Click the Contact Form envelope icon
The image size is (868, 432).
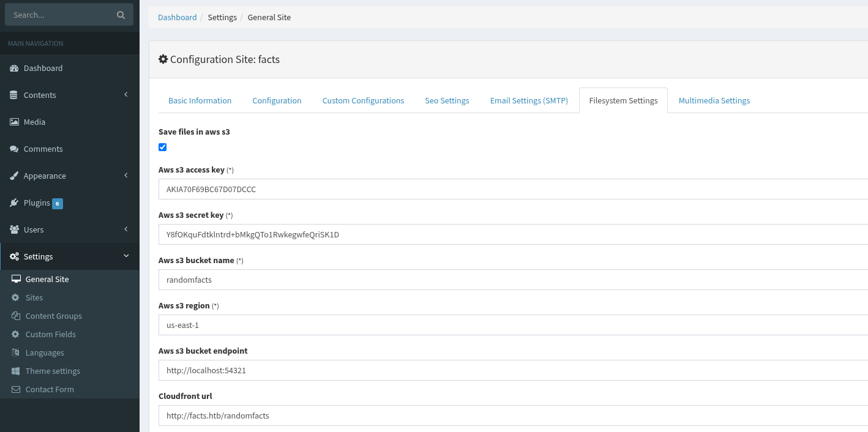pyautogui.click(x=15, y=389)
